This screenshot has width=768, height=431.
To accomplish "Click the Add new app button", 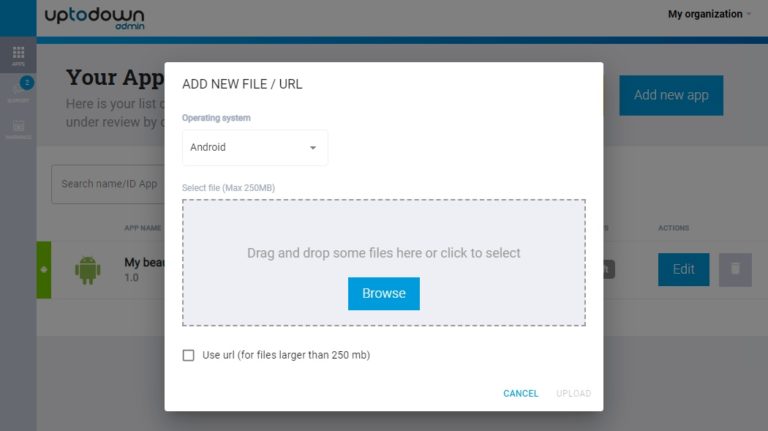I will 671,95.
